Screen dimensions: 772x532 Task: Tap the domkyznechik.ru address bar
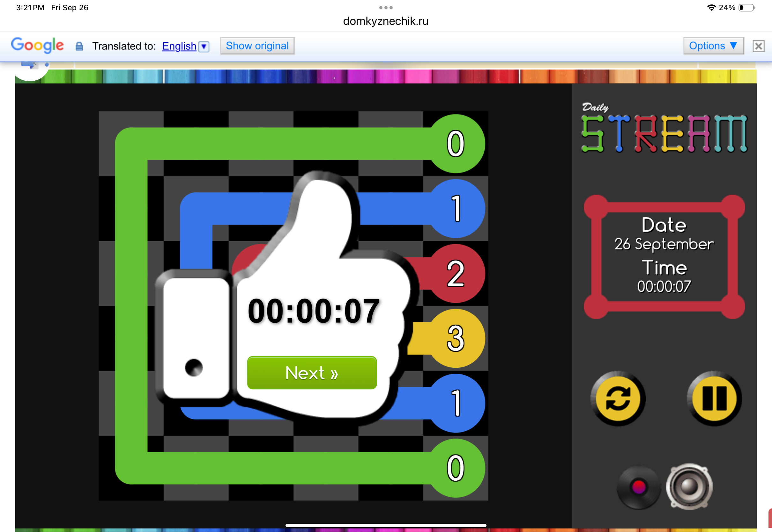[x=386, y=21]
